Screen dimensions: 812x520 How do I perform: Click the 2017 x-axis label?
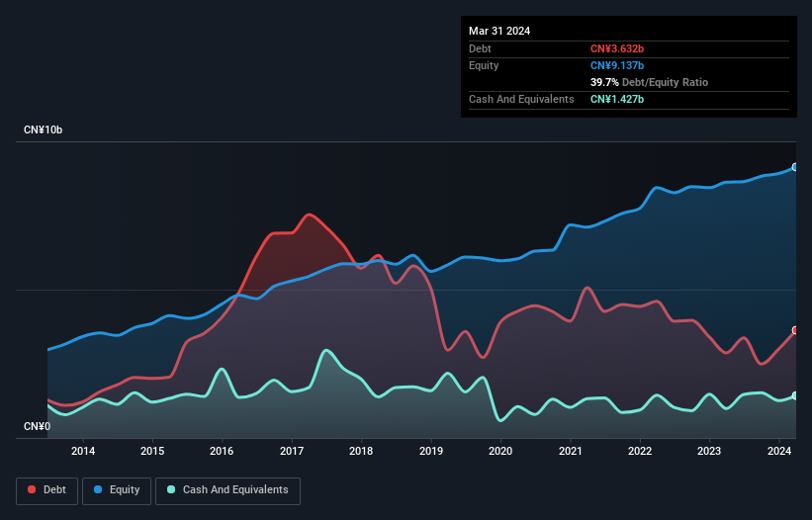pos(292,451)
